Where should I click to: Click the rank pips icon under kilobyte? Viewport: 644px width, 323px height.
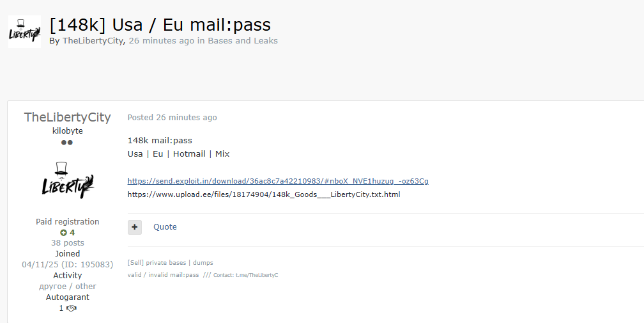(x=67, y=143)
